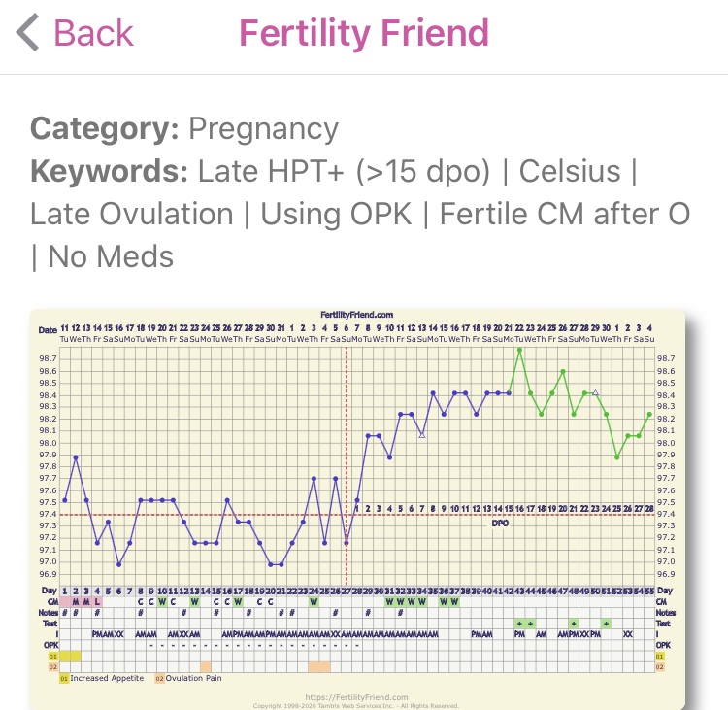Screen dimensions: 728x710
Task: Go back using the Back text
Action: [93, 33]
